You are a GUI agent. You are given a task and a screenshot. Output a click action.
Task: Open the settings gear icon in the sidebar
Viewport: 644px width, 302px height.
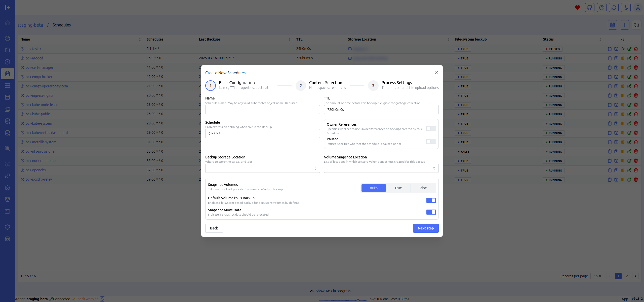coord(8,188)
